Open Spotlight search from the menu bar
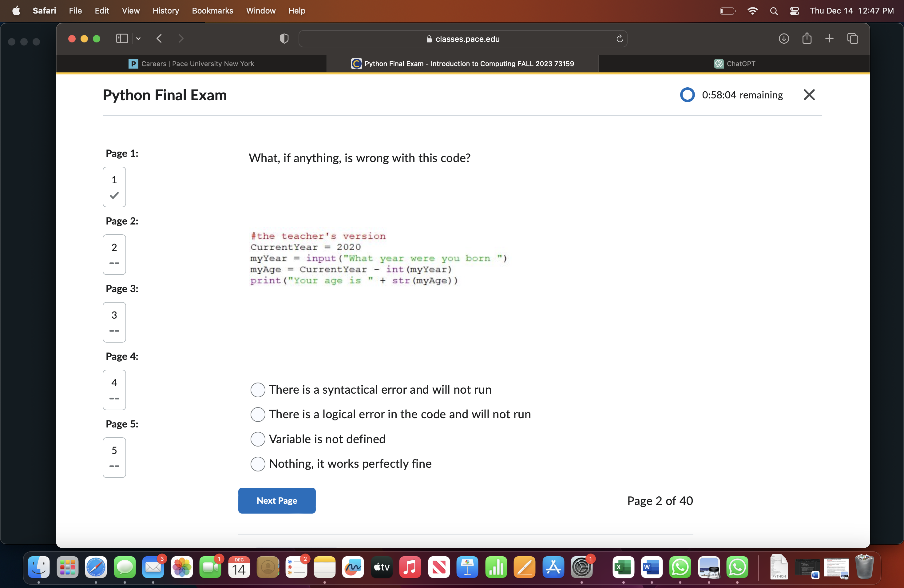904x588 pixels. coord(774,11)
